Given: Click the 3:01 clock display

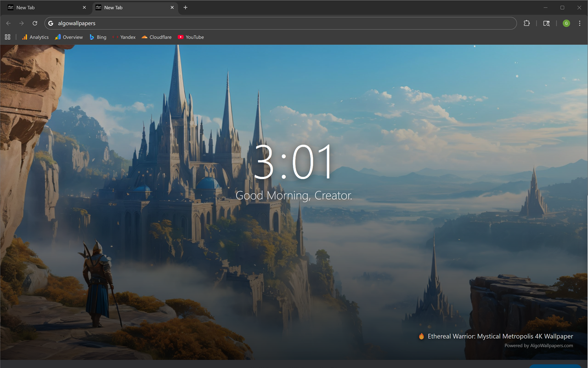Looking at the screenshot, I should [x=294, y=162].
